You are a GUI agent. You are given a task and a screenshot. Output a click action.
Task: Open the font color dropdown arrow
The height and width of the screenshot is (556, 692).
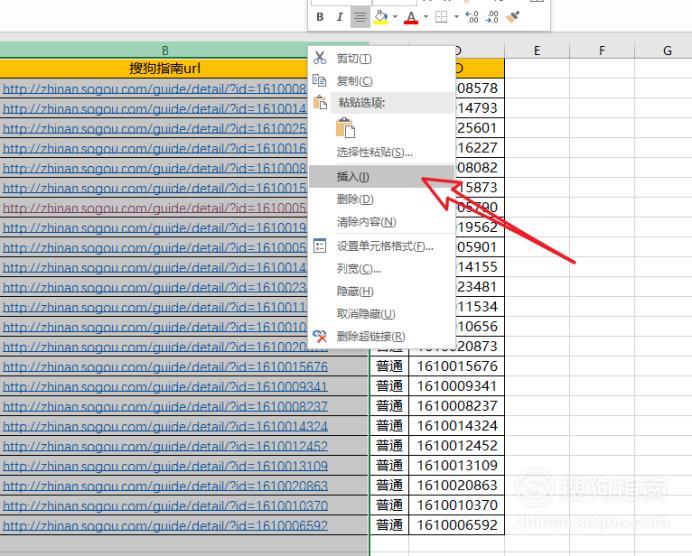425,17
